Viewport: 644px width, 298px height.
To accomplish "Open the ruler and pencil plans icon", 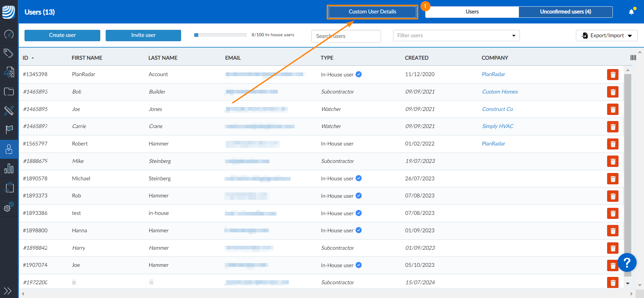I will pyautogui.click(x=9, y=110).
